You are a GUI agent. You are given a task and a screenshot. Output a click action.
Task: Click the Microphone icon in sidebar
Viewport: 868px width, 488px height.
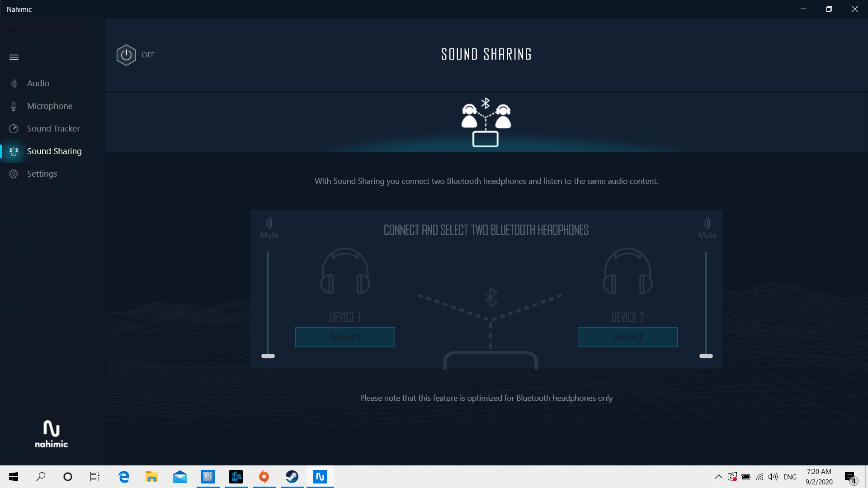(14, 106)
